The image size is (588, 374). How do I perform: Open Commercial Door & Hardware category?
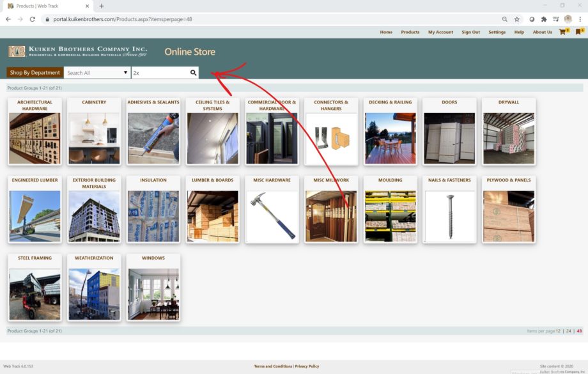click(x=272, y=132)
